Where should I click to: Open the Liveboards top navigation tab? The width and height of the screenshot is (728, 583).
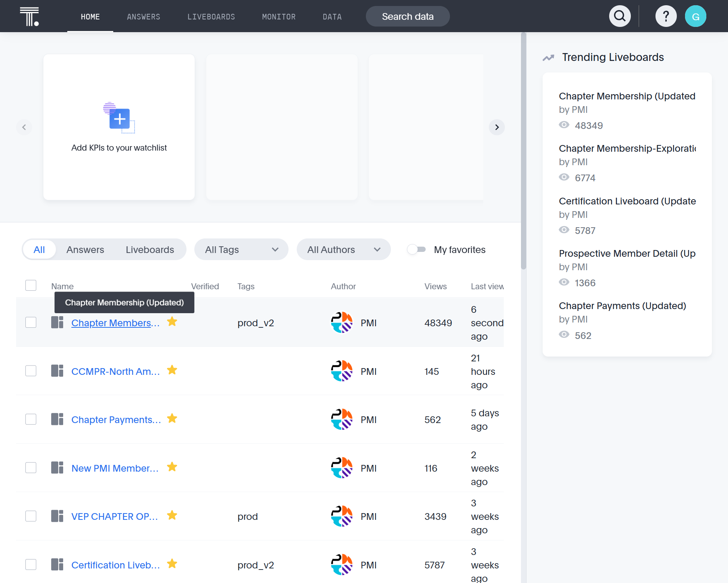point(211,17)
